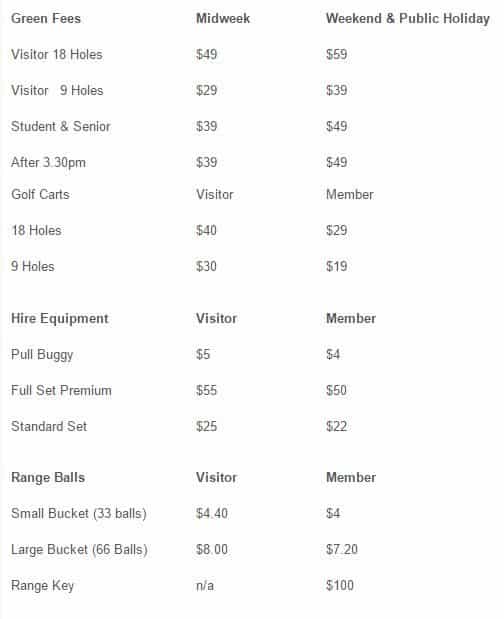Select the Pull Buggy row label
504x619 pixels.
click(42, 355)
